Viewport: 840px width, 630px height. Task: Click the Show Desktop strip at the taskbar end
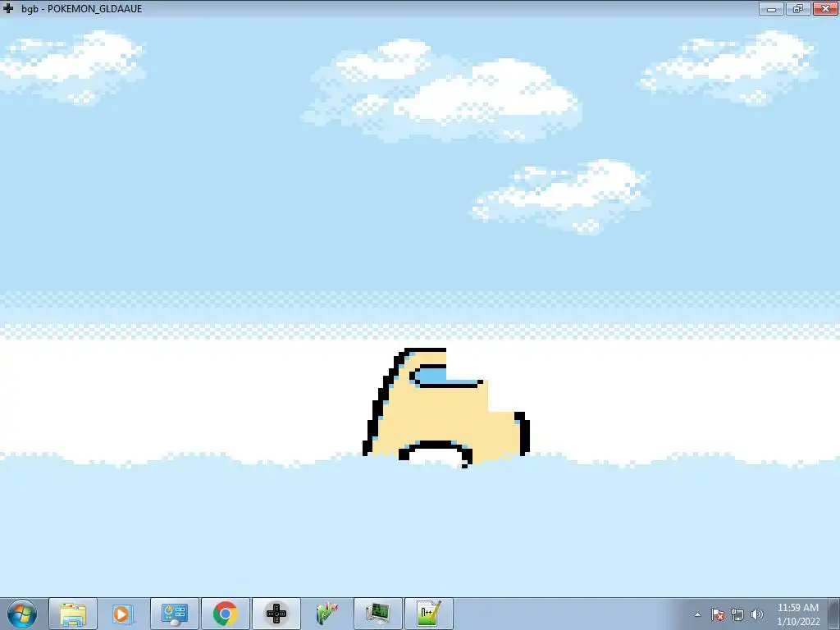pos(834,614)
